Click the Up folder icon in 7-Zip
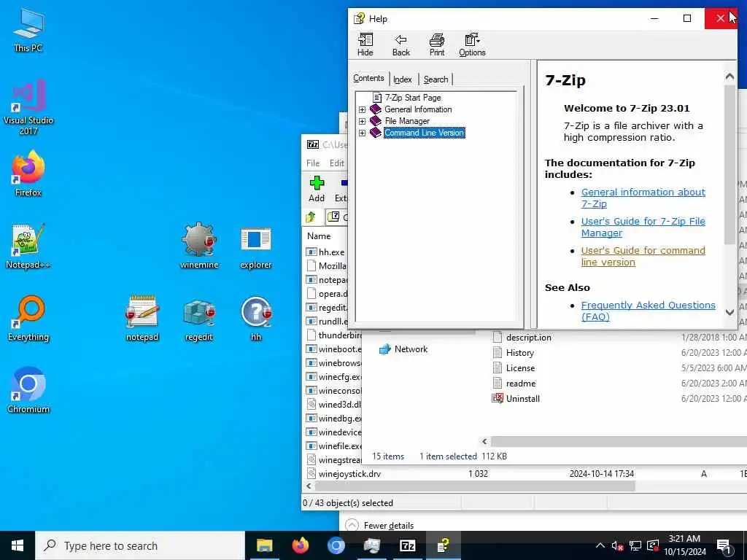 click(311, 217)
